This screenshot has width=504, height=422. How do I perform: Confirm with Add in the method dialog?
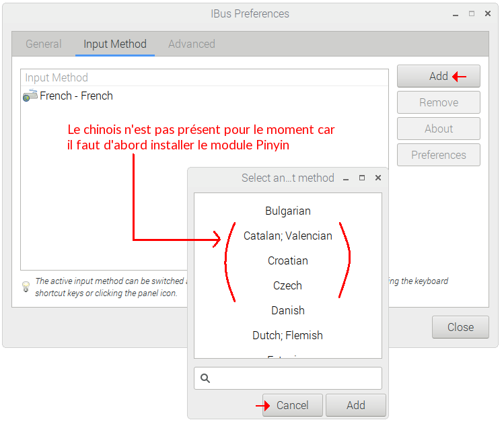pyautogui.click(x=355, y=405)
